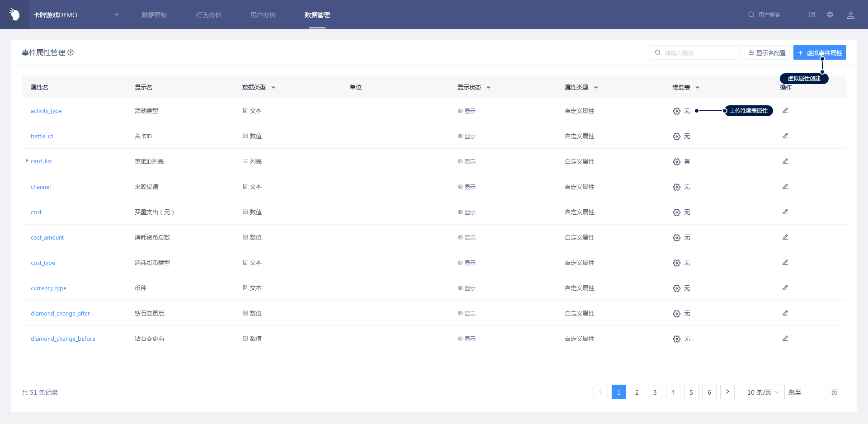The width and height of the screenshot is (868, 424).
Task: Open the 数据看板 navigation tab
Action: pyautogui.click(x=154, y=15)
